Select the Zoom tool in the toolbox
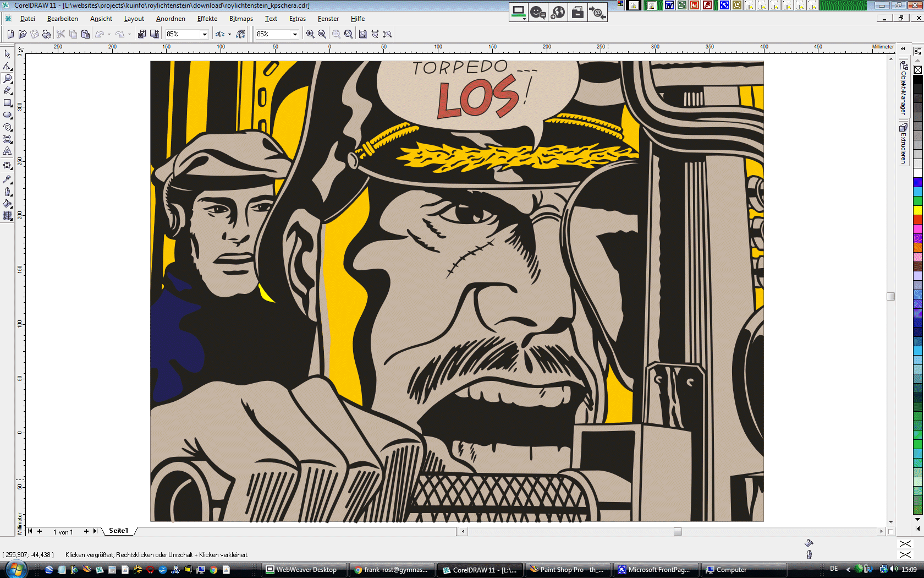This screenshot has width=924, height=578. point(7,78)
